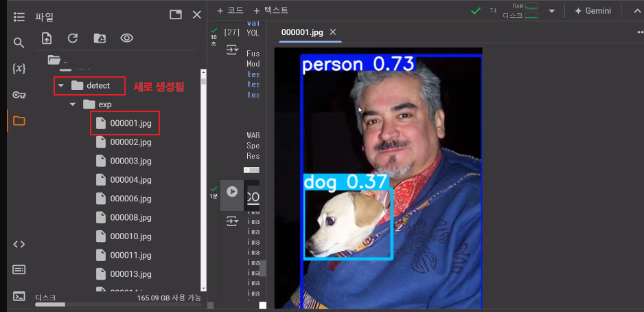Open RAM and disk resource indicator

[520, 11]
